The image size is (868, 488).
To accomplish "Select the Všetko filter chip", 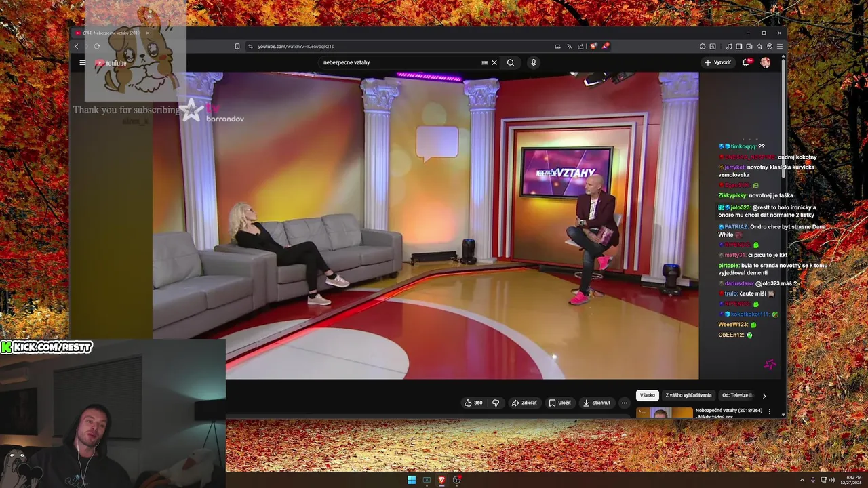I will point(648,395).
